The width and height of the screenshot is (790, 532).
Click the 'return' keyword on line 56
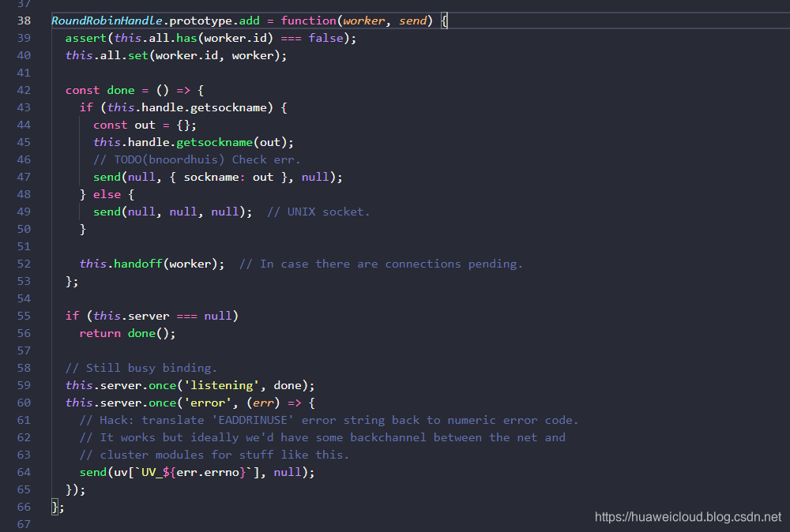click(100, 333)
